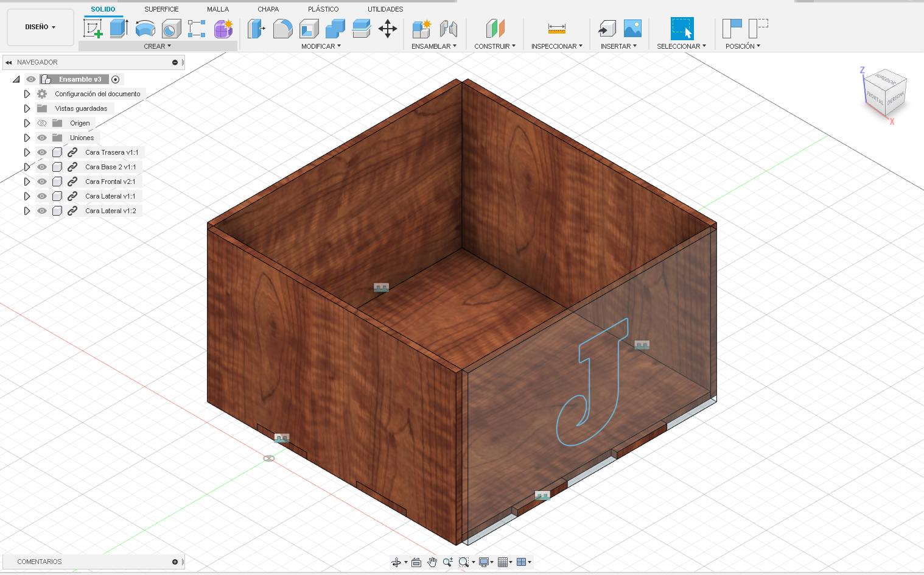
Task: Activate the window Select tool
Action: pos(682,29)
